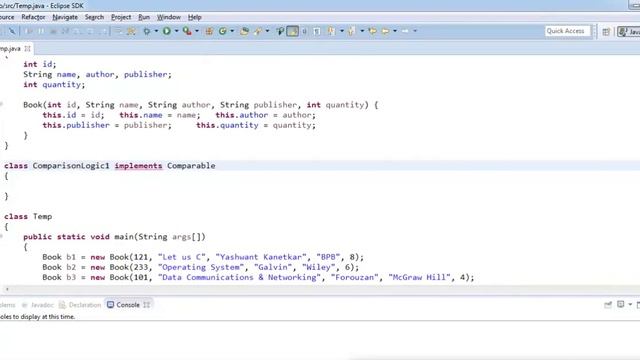Viewport: 640px width, 360px height.
Task: Click the string "Let us C" in code
Action: tap(182, 257)
